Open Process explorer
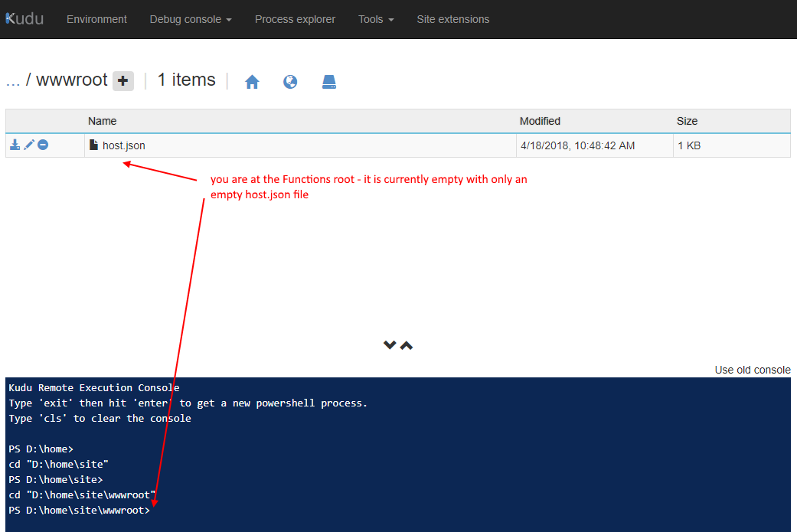797x532 pixels. [295, 19]
